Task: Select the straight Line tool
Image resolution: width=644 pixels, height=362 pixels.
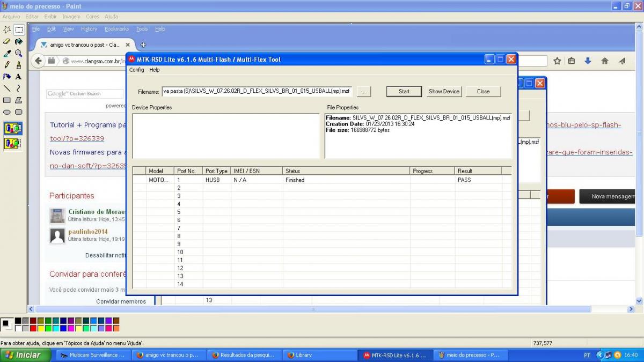Action: [x=7, y=88]
